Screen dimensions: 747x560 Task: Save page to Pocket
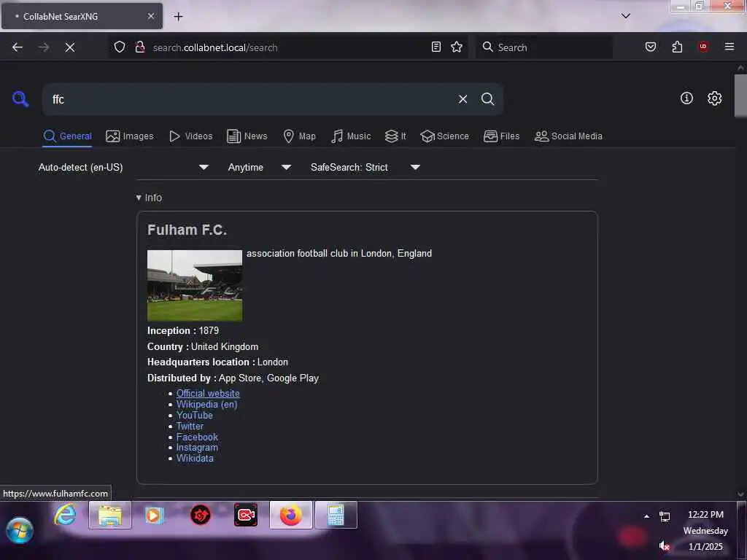651,47
